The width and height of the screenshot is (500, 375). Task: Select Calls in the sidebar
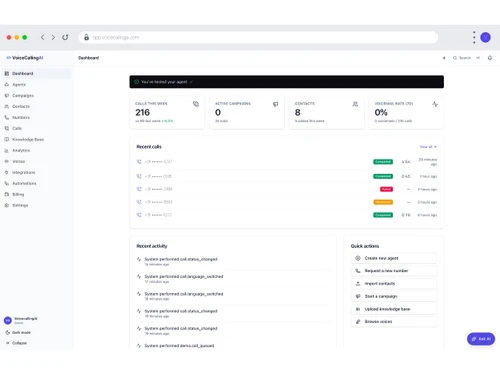(x=36, y=128)
